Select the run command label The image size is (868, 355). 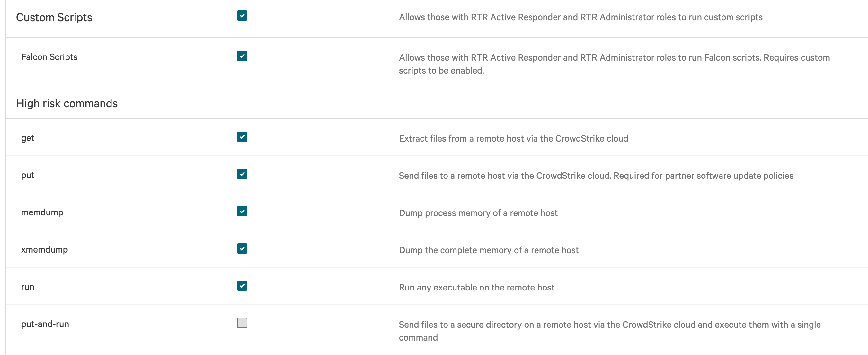28,287
